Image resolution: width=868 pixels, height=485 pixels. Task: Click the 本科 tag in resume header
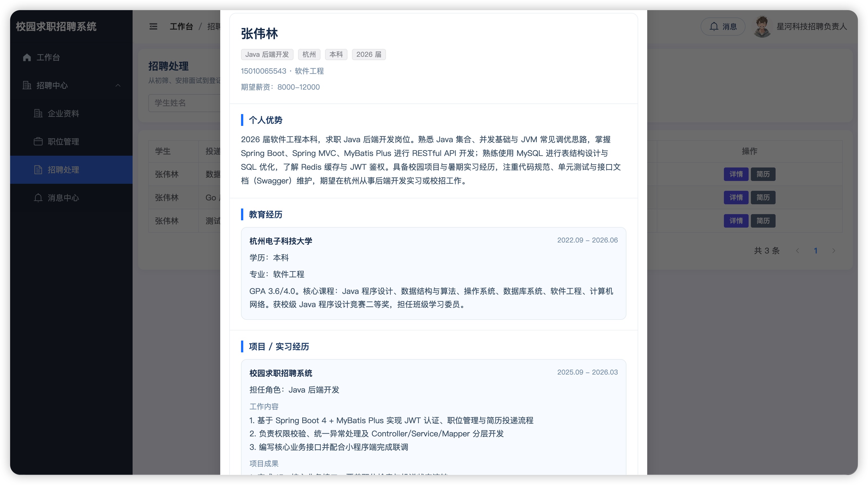click(336, 55)
